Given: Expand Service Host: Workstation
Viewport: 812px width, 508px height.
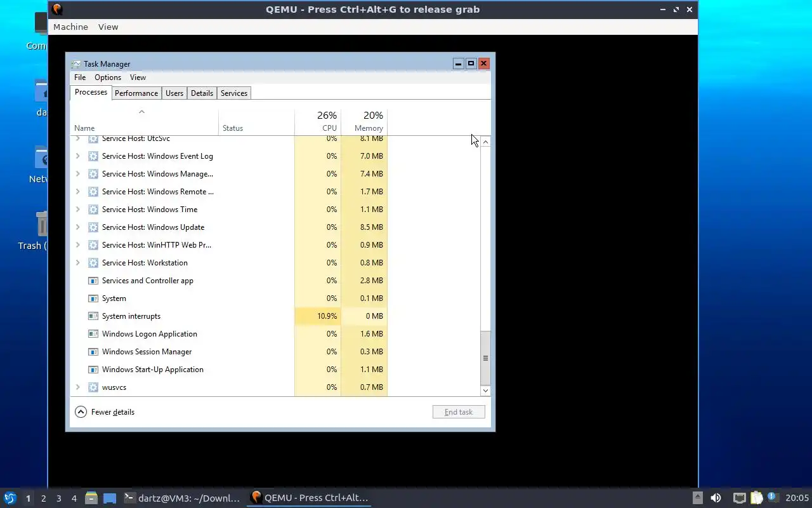Looking at the screenshot, I should 78,263.
